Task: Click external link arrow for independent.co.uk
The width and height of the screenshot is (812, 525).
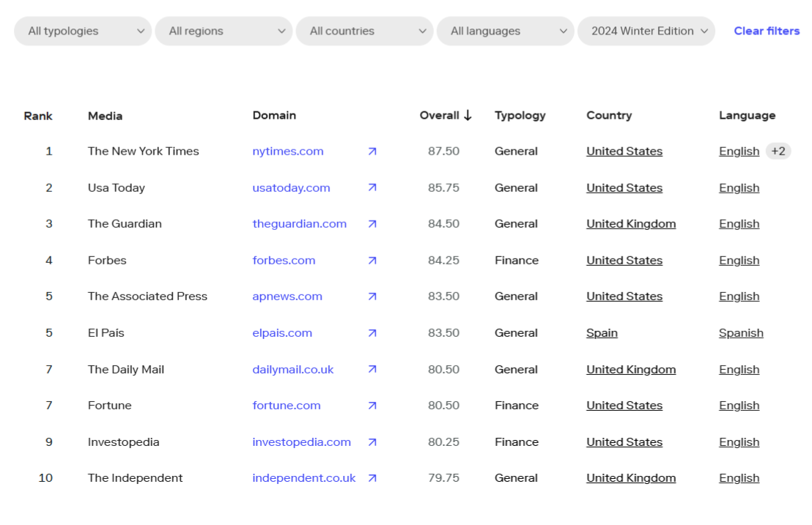Action: click(372, 478)
